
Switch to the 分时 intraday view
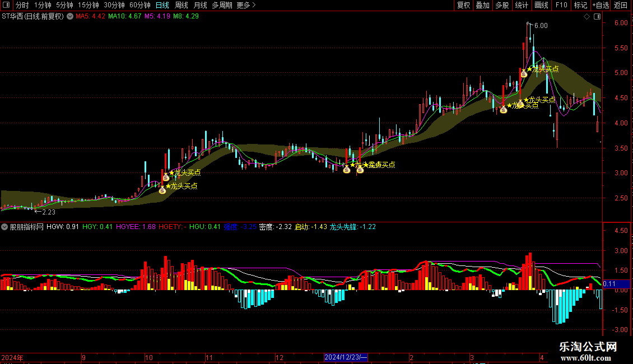point(22,5)
